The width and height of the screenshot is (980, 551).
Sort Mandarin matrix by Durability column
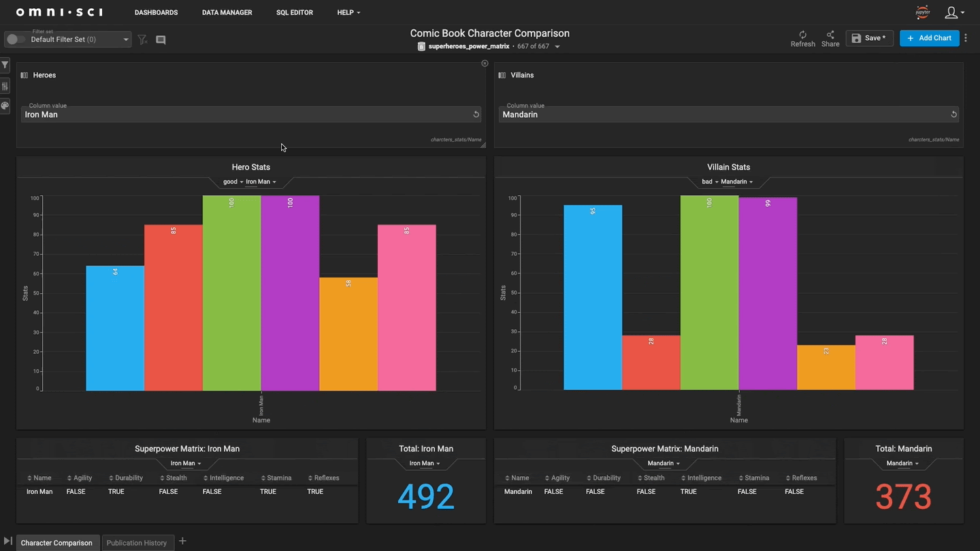[603, 478]
